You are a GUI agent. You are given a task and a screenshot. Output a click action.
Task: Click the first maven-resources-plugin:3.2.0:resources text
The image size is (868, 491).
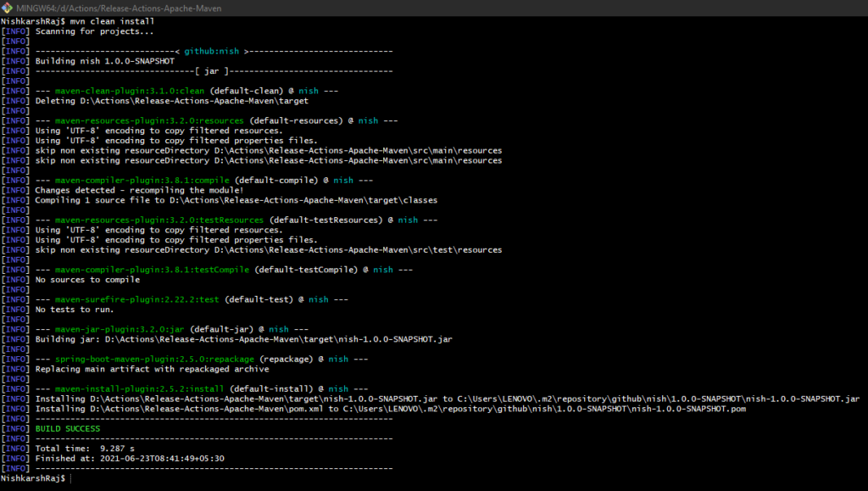(x=149, y=120)
